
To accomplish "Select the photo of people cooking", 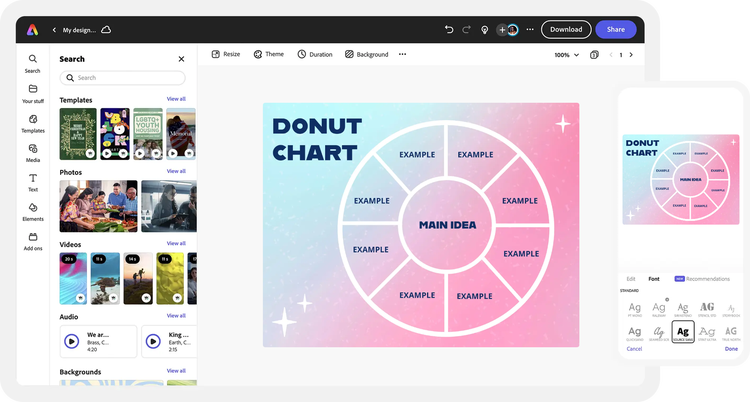I will [x=99, y=206].
